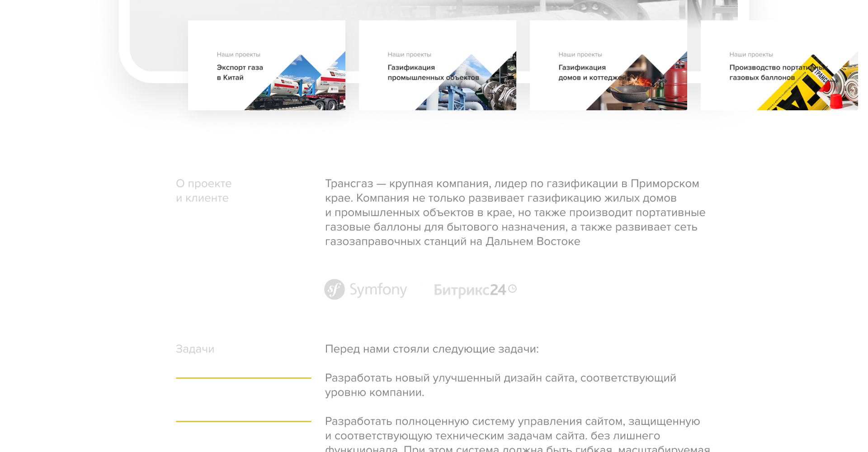Click the Symfony wordmark text
This screenshot has height=452, width=868.
pyautogui.click(x=378, y=289)
